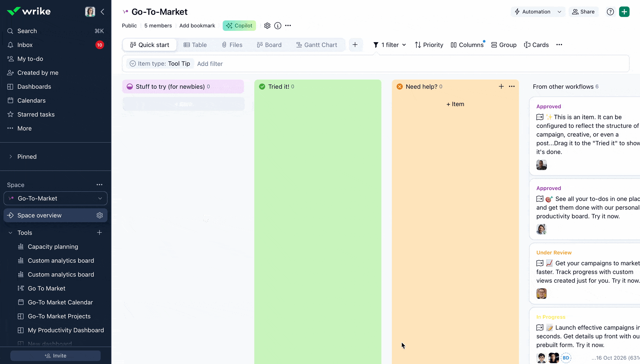Switch to the Gantt Chart view
The width and height of the screenshot is (640, 364).
[317, 45]
